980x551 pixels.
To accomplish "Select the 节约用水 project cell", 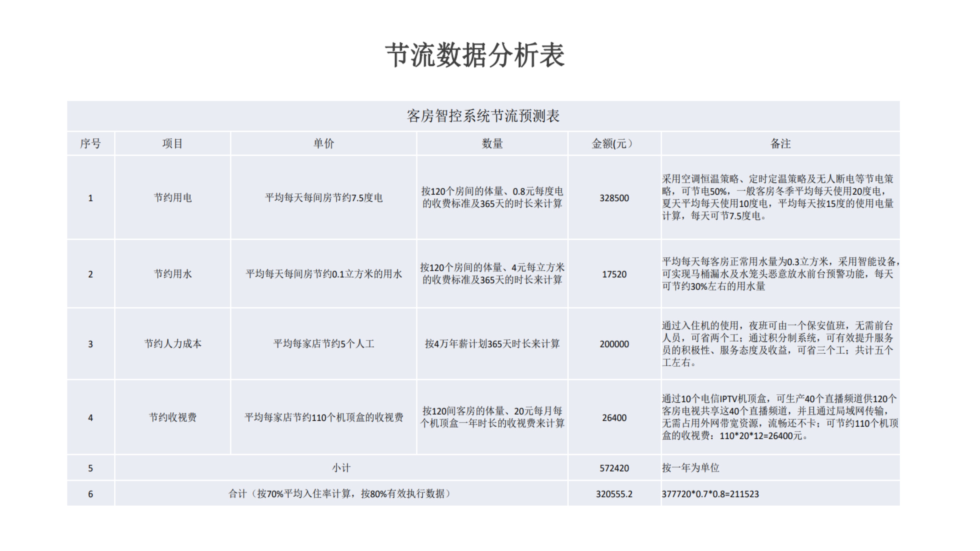I will point(172,274).
